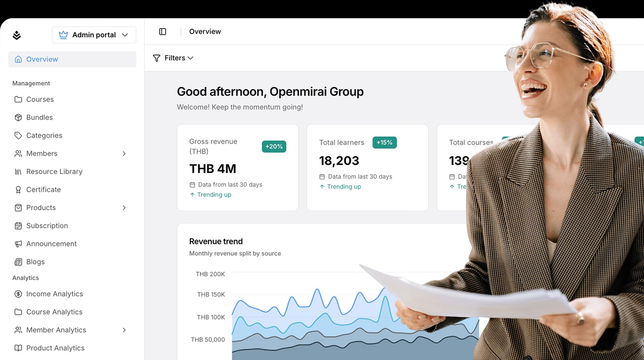Expand the Members submenu chevron

[x=124, y=153]
